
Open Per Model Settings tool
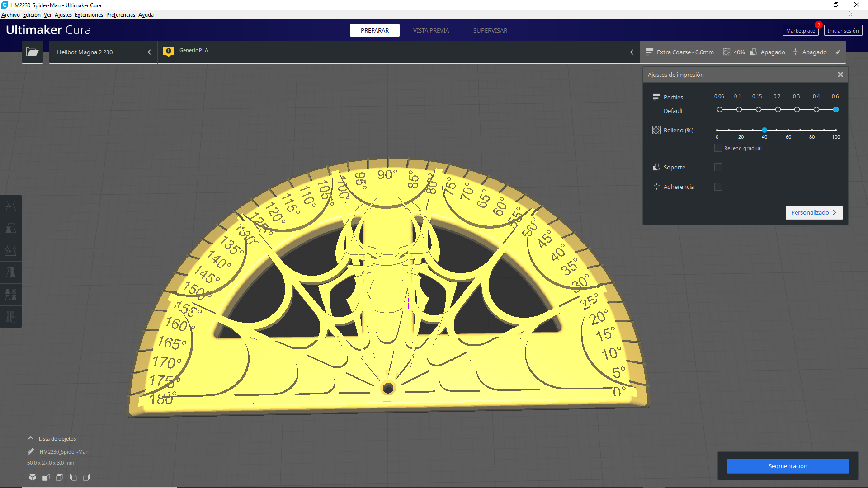pos(11,295)
